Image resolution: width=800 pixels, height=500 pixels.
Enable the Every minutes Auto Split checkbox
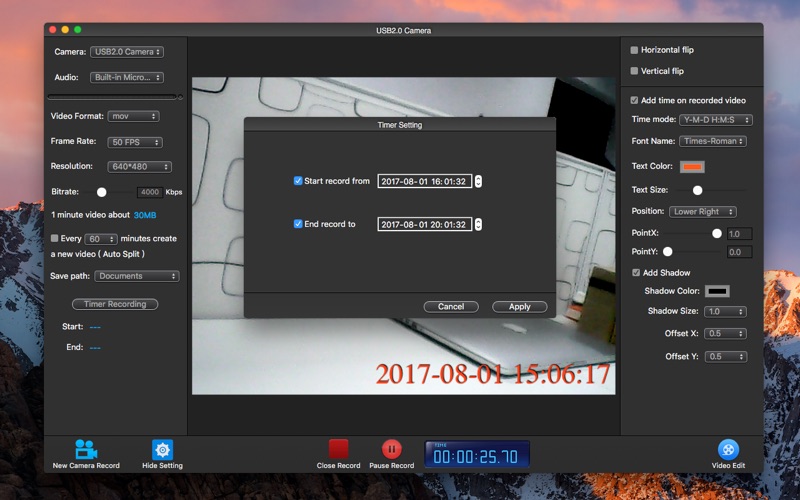point(54,238)
